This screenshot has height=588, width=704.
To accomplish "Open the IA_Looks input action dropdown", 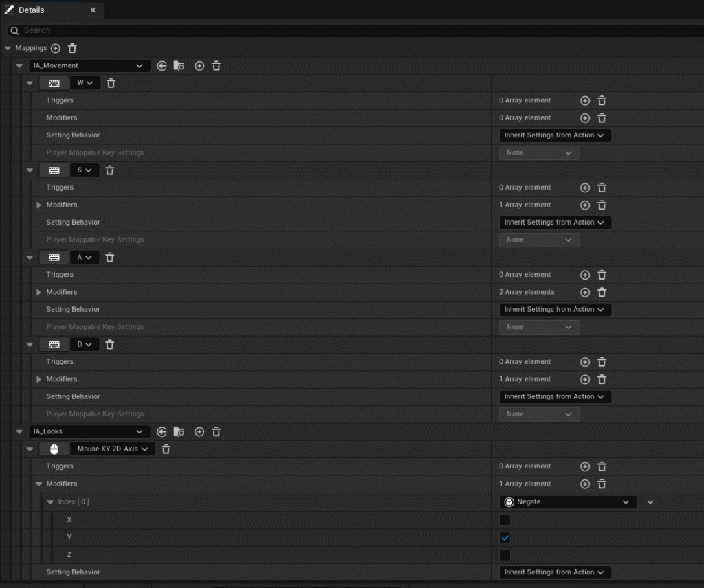I will (89, 432).
